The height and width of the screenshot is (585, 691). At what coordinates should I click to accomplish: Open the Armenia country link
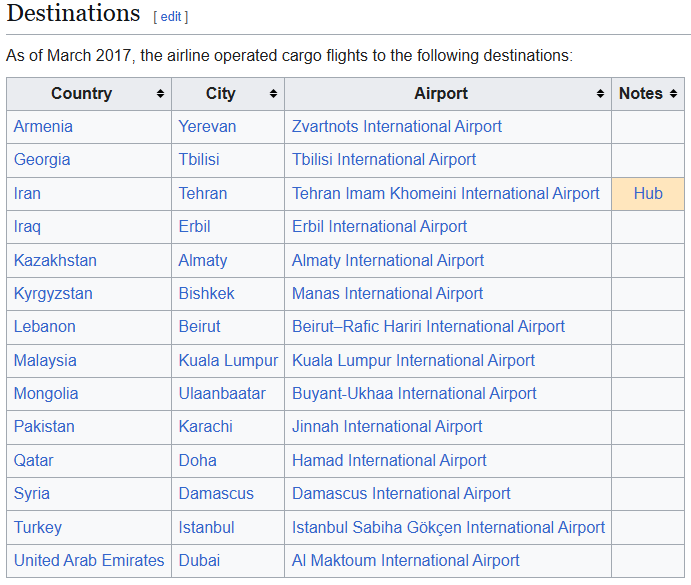pyautogui.click(x=43, y=127)
